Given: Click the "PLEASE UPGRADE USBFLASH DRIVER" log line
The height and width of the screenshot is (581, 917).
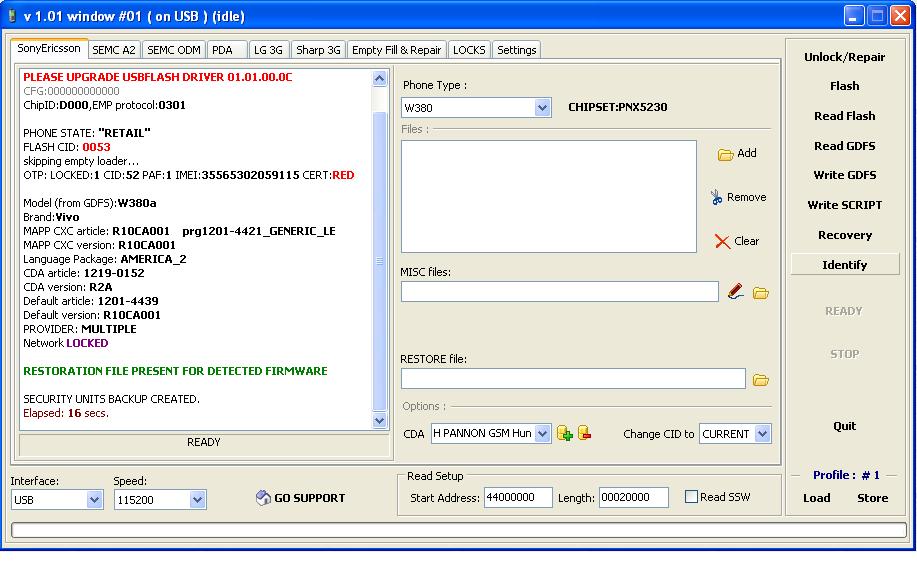Looking at the screenshot, I should (x=158, y=77).
